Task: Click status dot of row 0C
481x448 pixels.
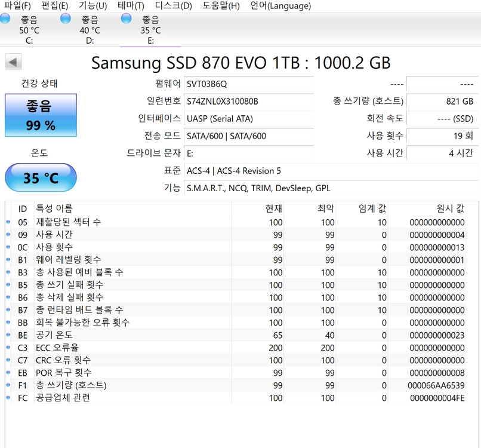Action: click(x=8, y=247)
